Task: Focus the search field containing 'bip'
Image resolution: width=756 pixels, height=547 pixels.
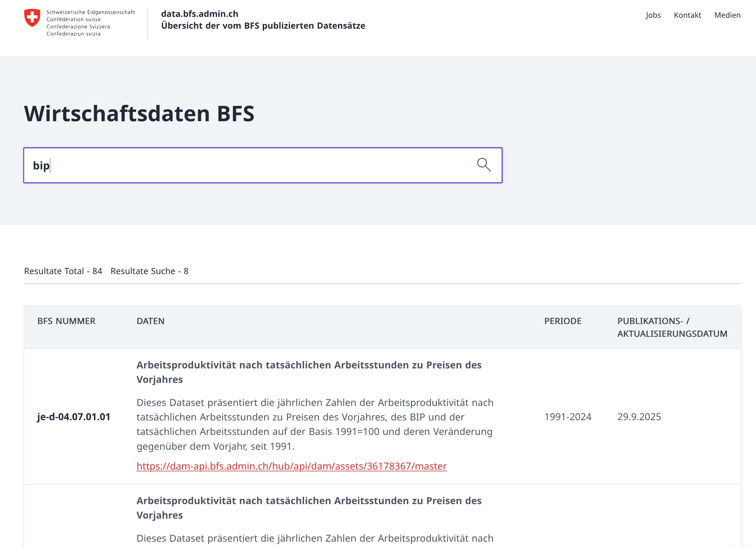Action: click(x=247, y=166)
